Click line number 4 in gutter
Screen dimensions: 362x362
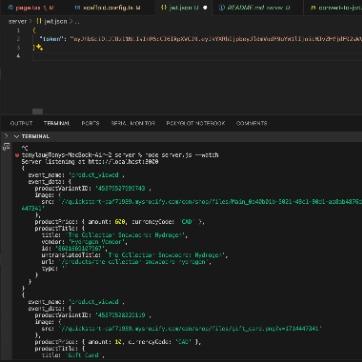[18, 56]
